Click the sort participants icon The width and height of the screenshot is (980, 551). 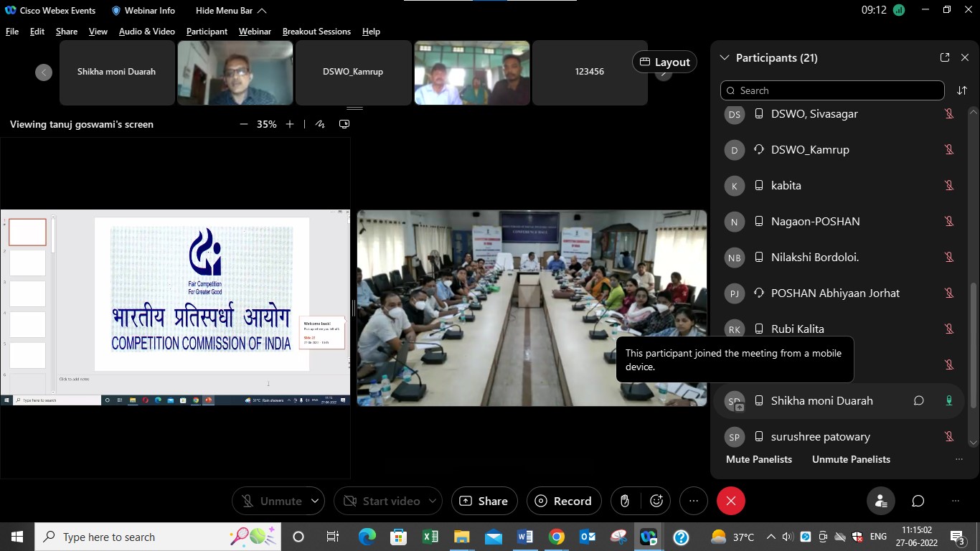[962, 90]
